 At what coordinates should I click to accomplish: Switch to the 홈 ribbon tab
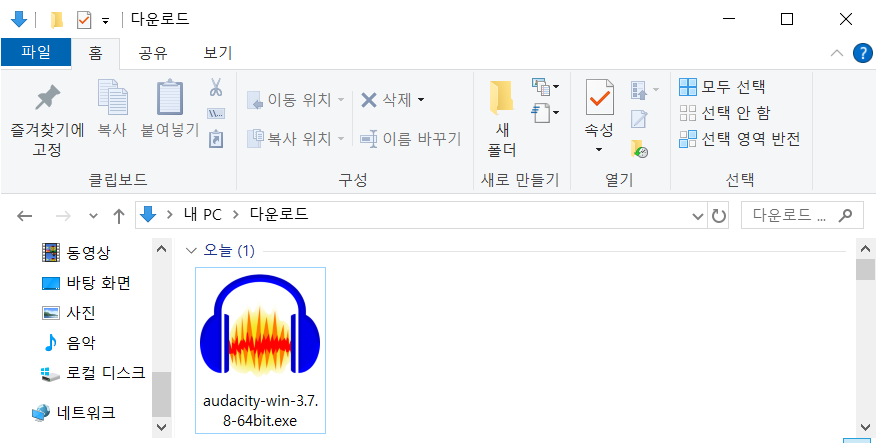tap(96, 53)
